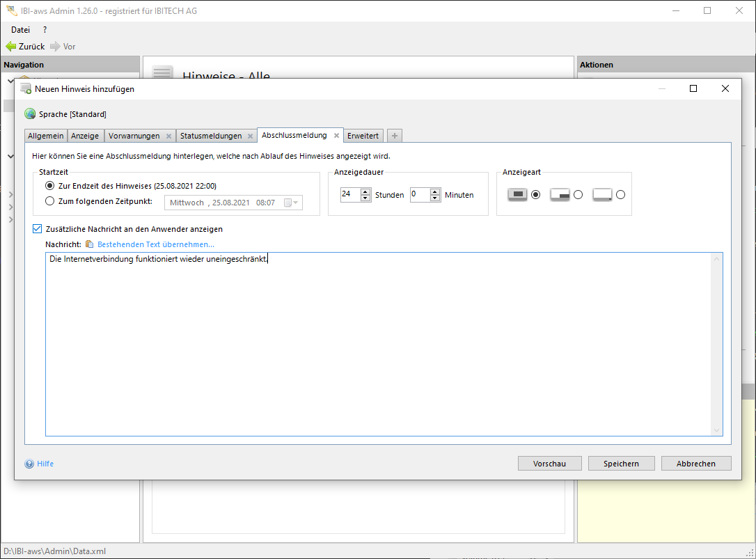Screen dimensions: 756x559
Task: Click the plus icon to add a tab
Action: point(394,136)
